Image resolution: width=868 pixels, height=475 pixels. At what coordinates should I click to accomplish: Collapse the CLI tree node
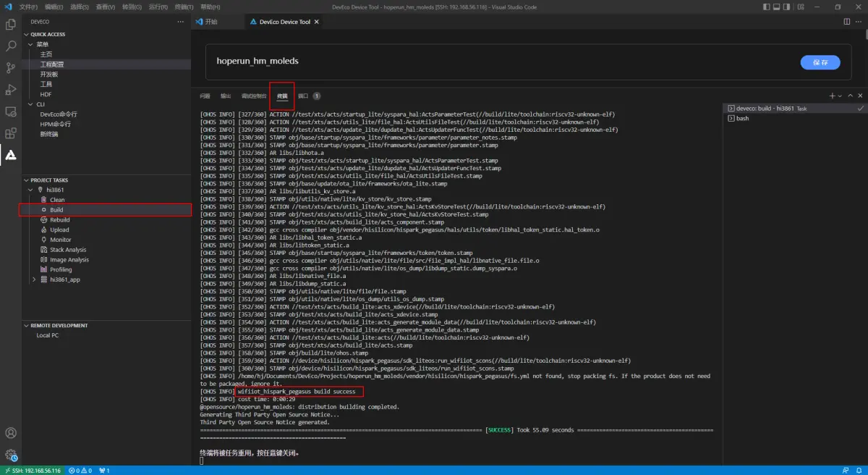tap(32, 104)
